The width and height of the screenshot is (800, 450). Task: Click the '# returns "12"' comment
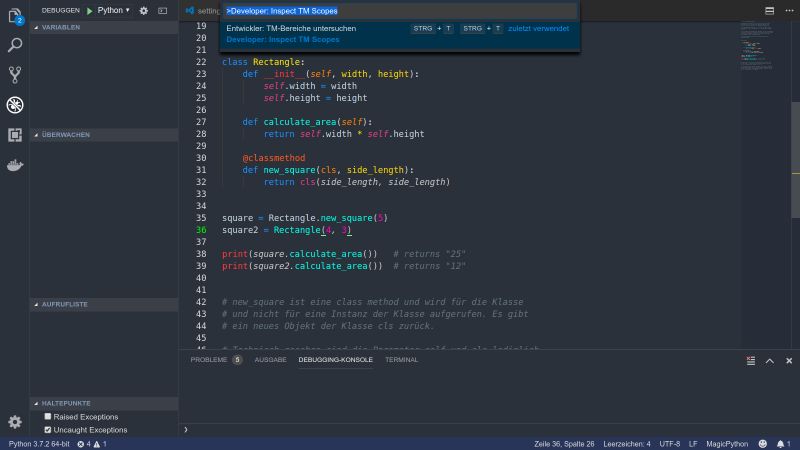pyautogui.click(x=429, y=266)
